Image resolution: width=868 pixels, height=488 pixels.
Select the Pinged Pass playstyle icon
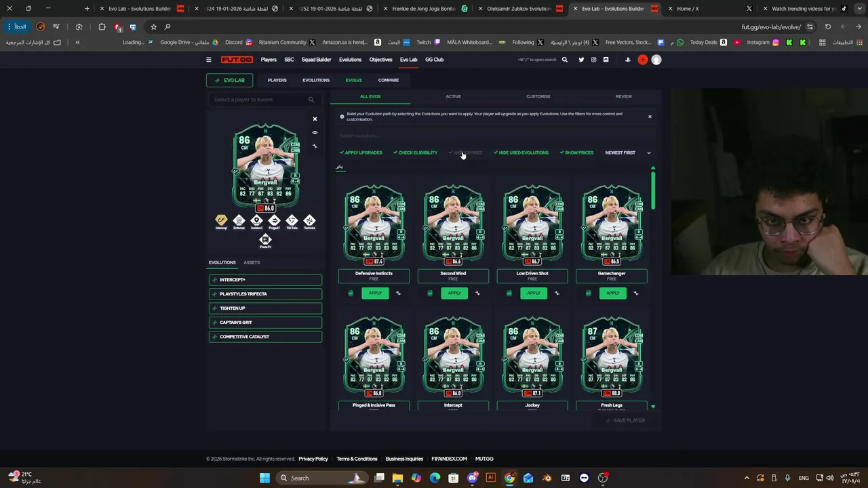pos(274,221)
